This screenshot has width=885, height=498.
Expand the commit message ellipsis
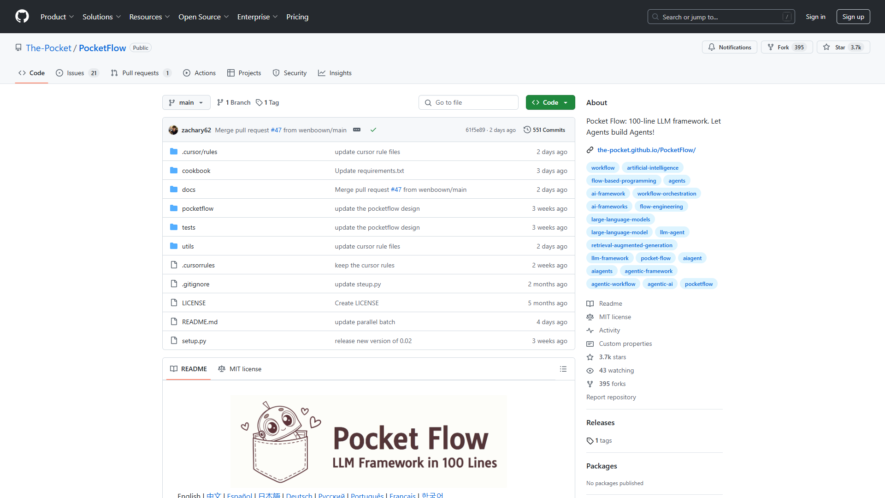357,130
